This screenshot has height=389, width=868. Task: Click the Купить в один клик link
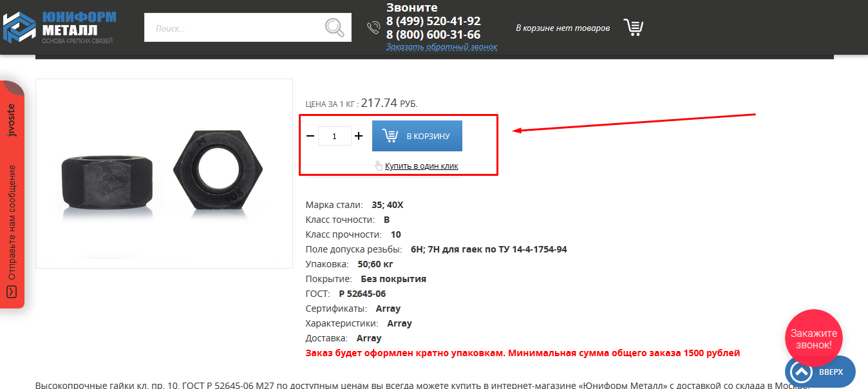tap(422, 166)
